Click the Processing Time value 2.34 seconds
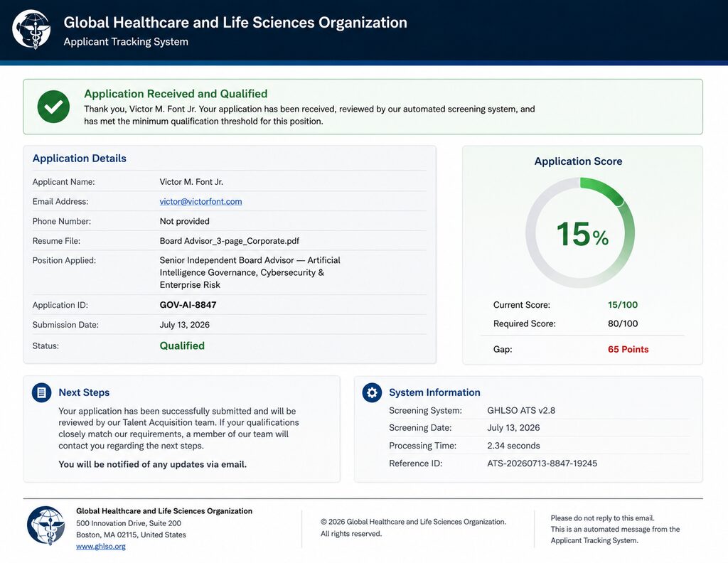Screen dimensions: 728x563 pos(513,446)
